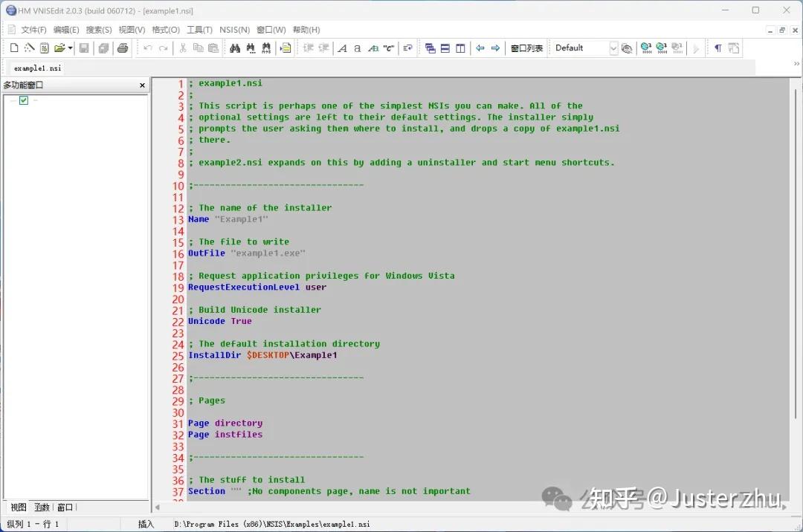Switch to the 窗口 panel tab

pyautogui.click(x=65, y=507)
